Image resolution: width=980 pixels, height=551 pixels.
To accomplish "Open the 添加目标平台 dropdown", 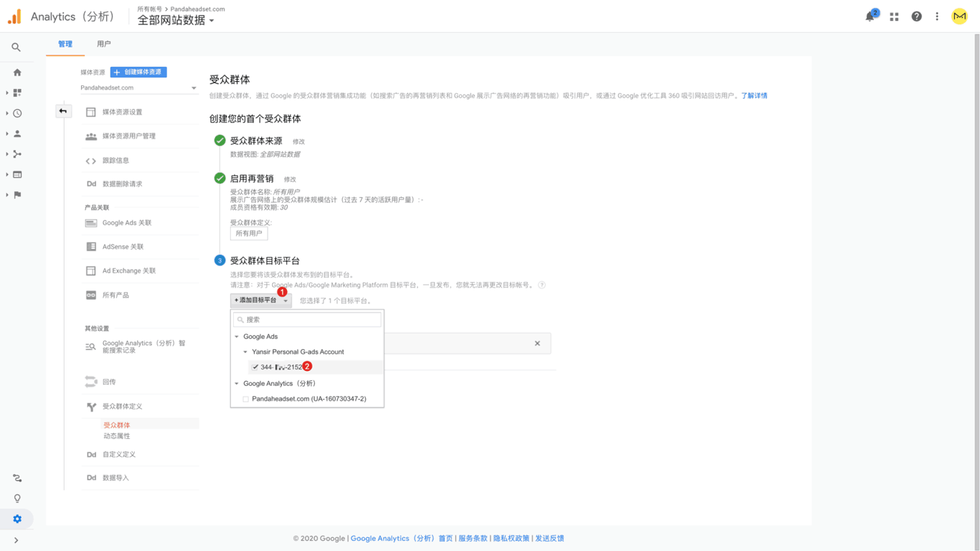I will pos(260,301).
